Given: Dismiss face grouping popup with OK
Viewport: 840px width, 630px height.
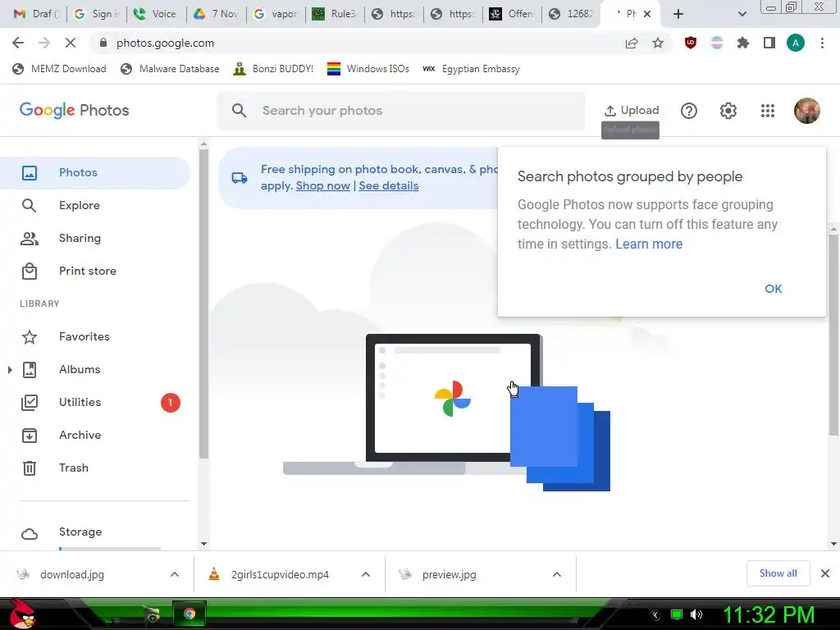Looking at the screenshot, I should click(x=773, y=289).
